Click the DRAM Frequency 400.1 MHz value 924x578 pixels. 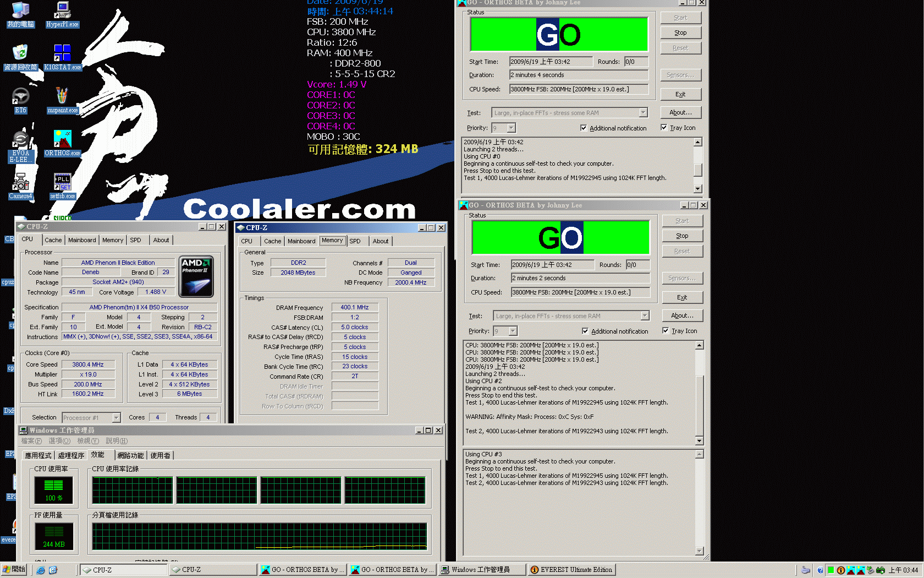coord(355,307)
